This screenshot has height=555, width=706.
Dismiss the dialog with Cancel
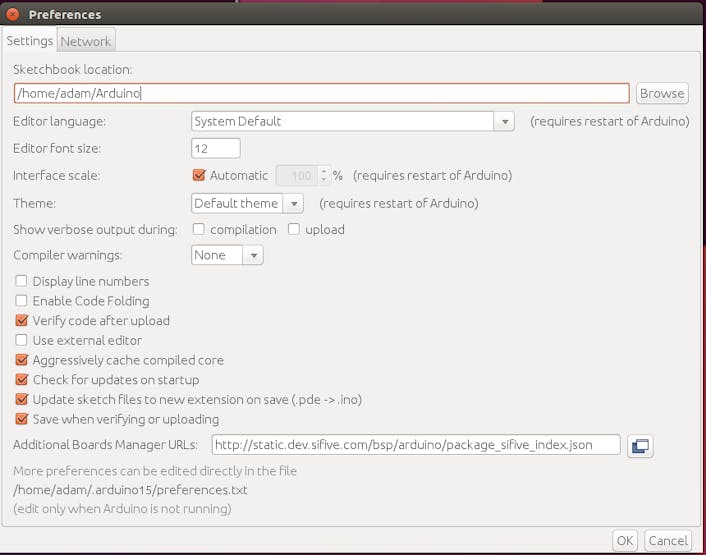(x=668, y=541)
